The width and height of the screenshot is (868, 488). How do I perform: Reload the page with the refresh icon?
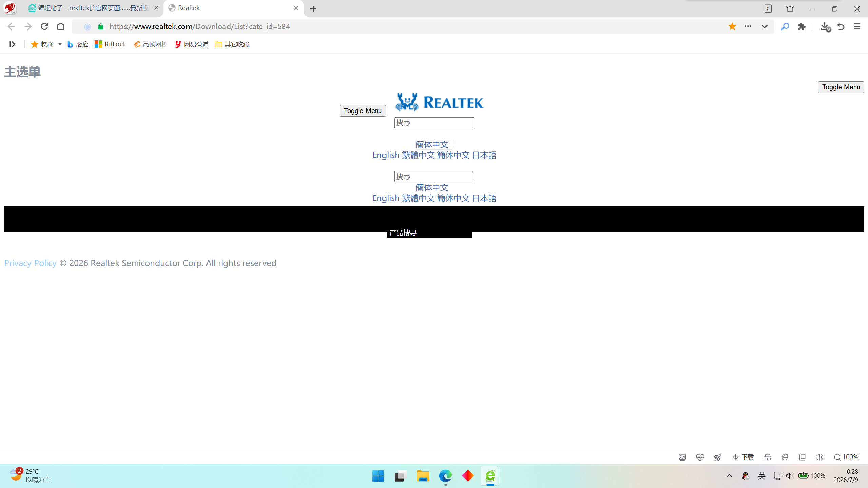[44, 26]
